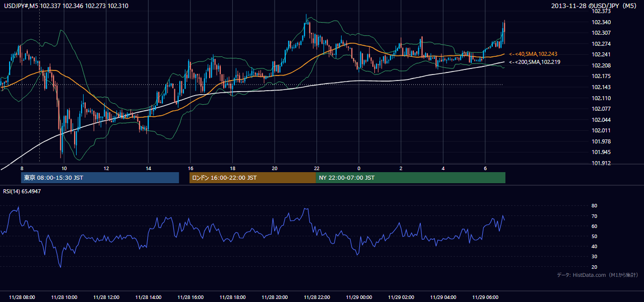Click the 11/29 02:00 date axis label
The height and width of the screenshot is (302, 644).
tap(401, 297)
